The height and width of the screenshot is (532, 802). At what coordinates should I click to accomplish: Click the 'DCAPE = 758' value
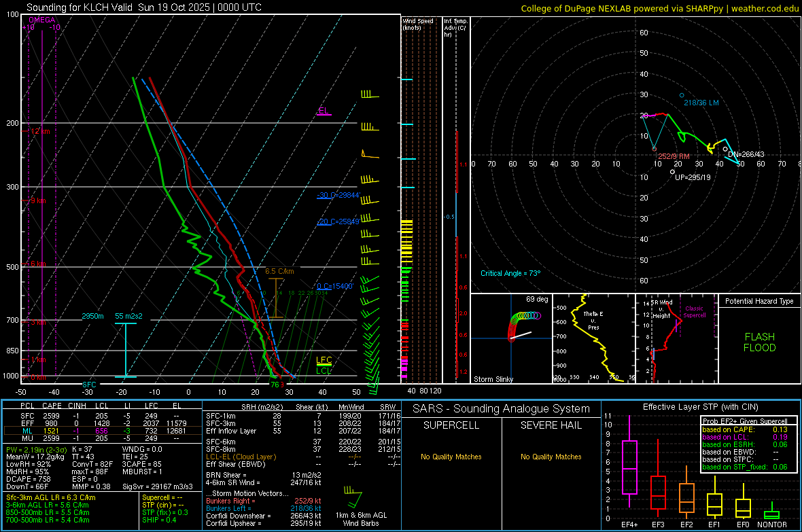[28, 479]
